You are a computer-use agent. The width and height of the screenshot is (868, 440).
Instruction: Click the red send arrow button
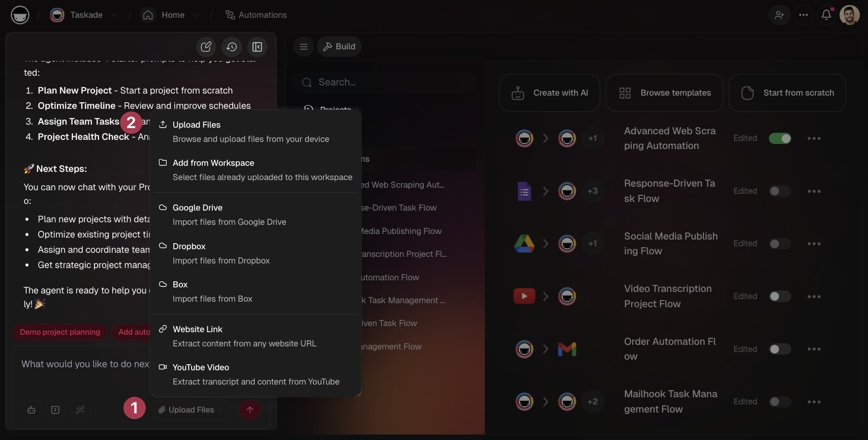click(250, 409)
